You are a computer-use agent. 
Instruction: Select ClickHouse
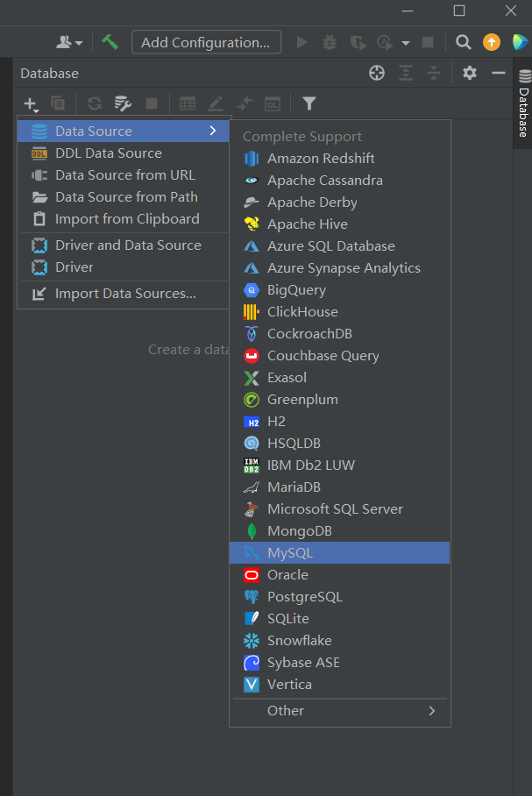coord(339,312)
